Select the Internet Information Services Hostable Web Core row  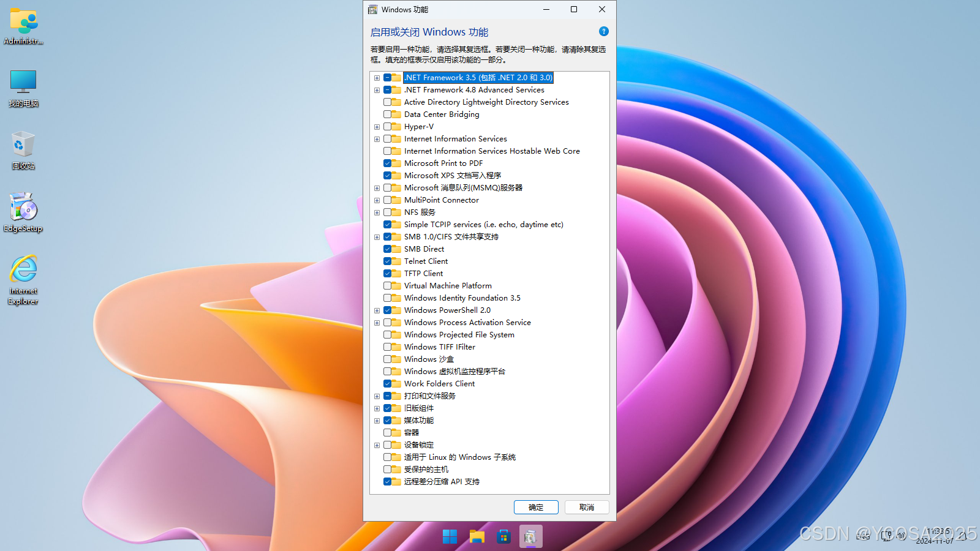492,151
